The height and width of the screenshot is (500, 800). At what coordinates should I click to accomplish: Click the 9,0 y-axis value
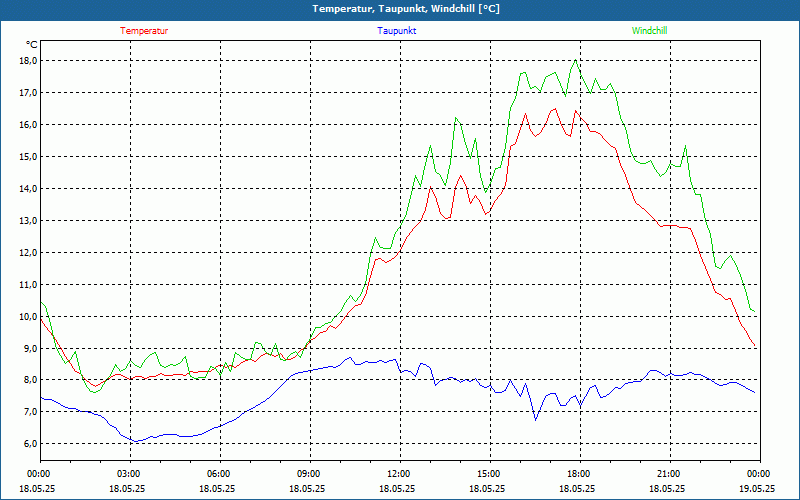[x=30, y=348]
